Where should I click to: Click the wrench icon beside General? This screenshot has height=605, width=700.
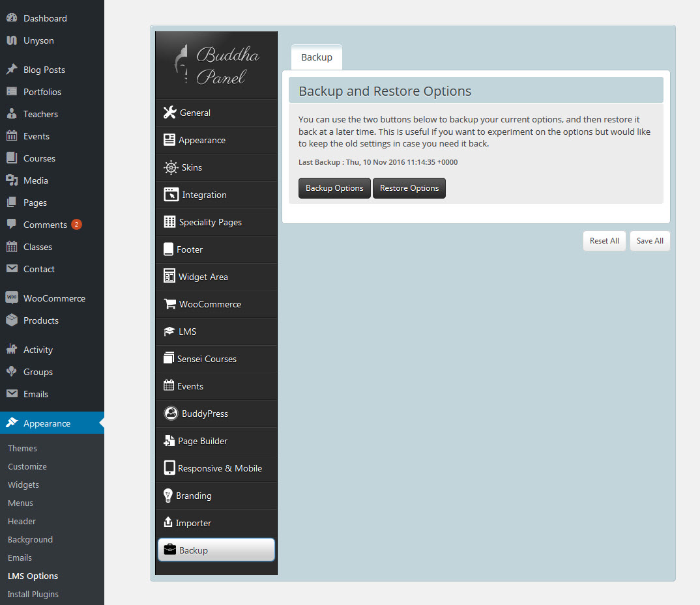point(169,112)
